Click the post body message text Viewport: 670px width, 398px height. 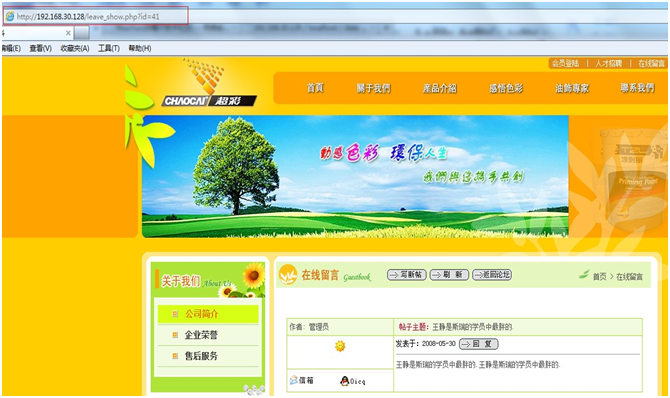478,365
